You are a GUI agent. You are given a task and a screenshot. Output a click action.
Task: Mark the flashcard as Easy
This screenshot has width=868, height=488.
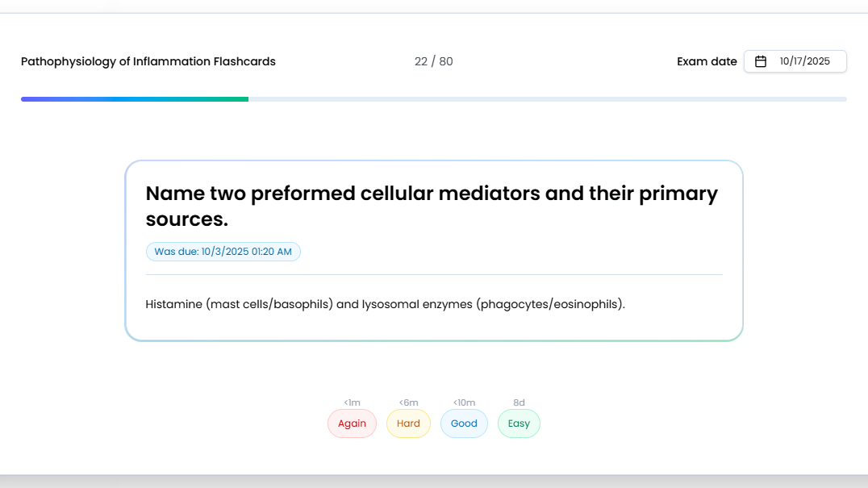(519, 423)
